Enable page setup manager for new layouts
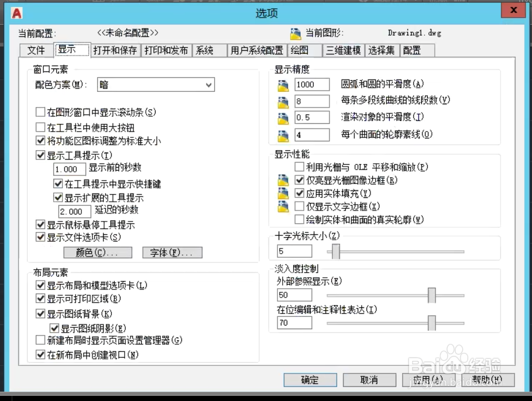This screenshot has width=532, height=401. (40, 339)
